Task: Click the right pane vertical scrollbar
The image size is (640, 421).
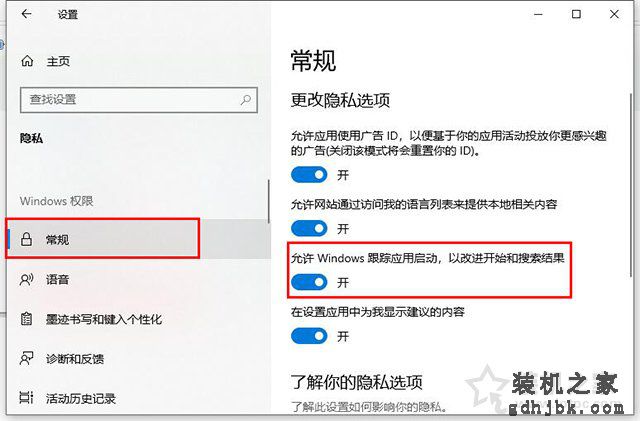Action: [x=631, y=186]
